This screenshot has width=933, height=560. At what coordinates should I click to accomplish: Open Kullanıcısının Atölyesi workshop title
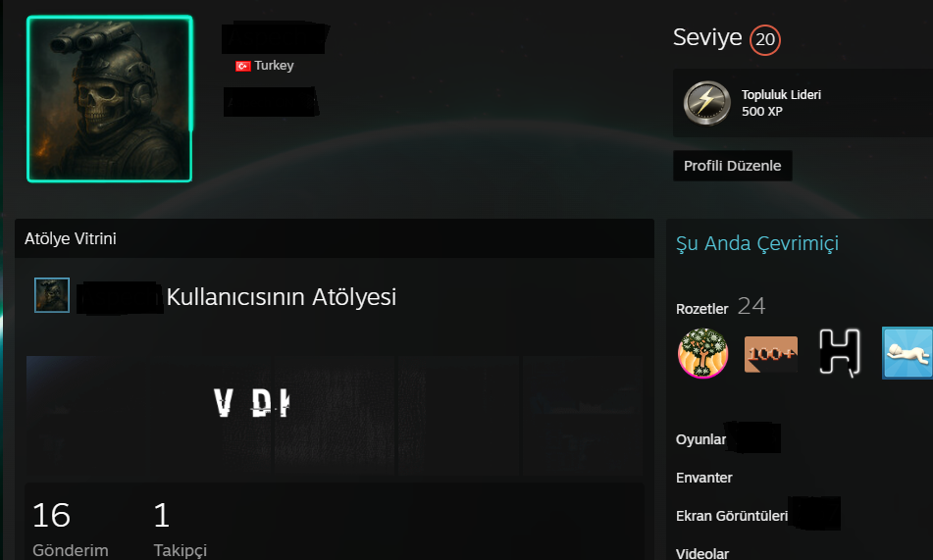282,297
